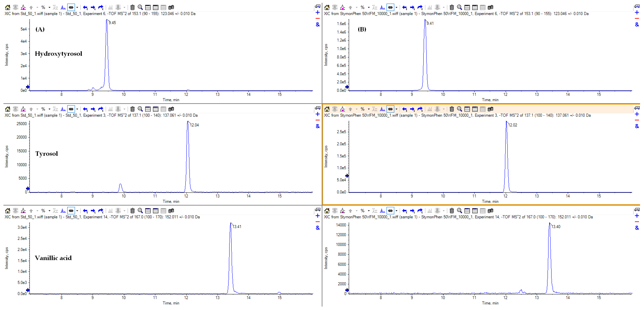
Task: Toggle link panes button in Hydroxytyrosol standard toolbar
Action: tap(71, 7)
